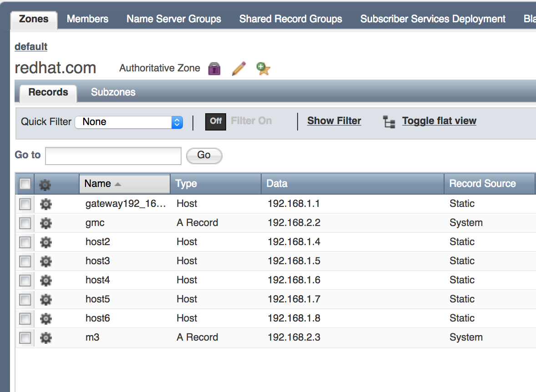Check the checkbox next to m3
The height and width of the screenshot is (392, 536).
tap(25, 338)
